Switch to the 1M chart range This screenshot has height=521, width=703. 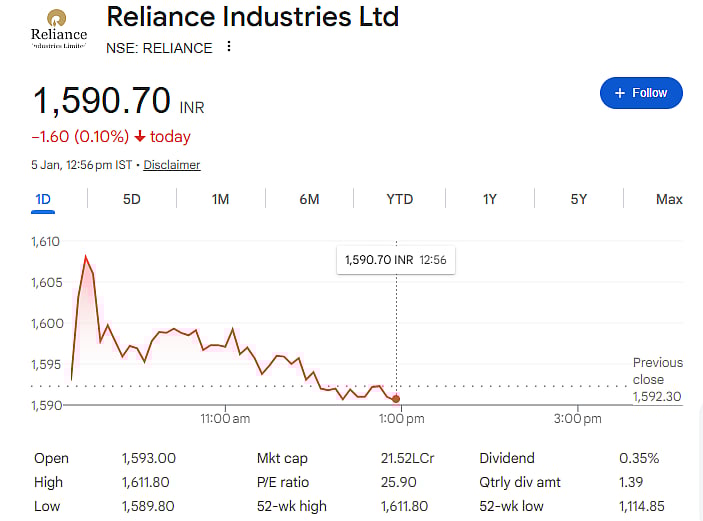[x=221, y=199]
